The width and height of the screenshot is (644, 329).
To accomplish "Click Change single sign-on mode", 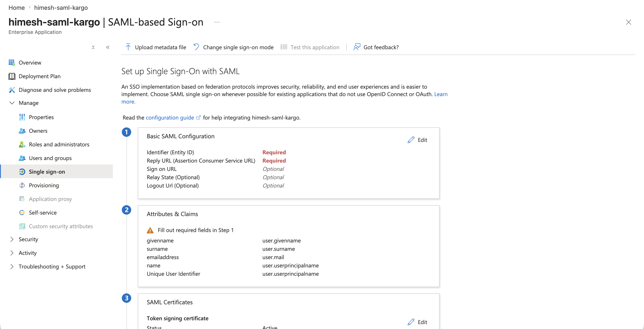I will tap(233, 47).
